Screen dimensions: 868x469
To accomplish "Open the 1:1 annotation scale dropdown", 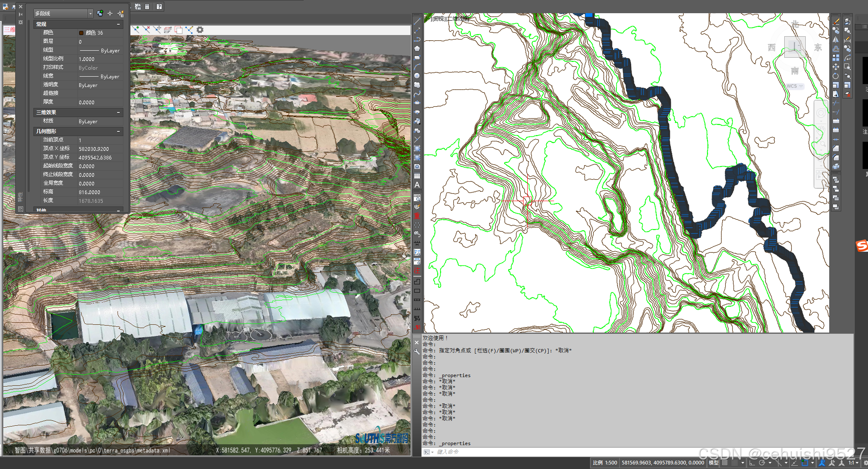I will (x=854, y=463).
